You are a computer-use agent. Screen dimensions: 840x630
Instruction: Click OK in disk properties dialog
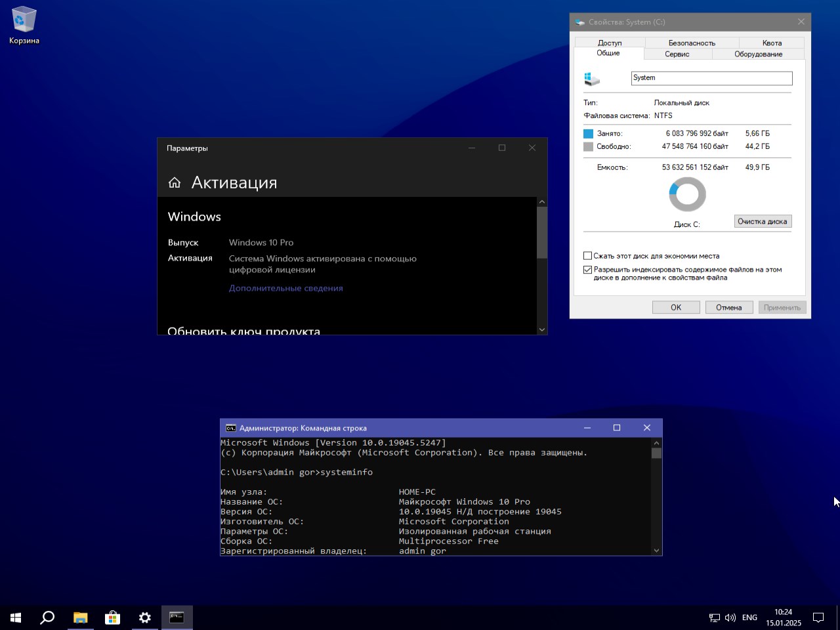[676, 307]
